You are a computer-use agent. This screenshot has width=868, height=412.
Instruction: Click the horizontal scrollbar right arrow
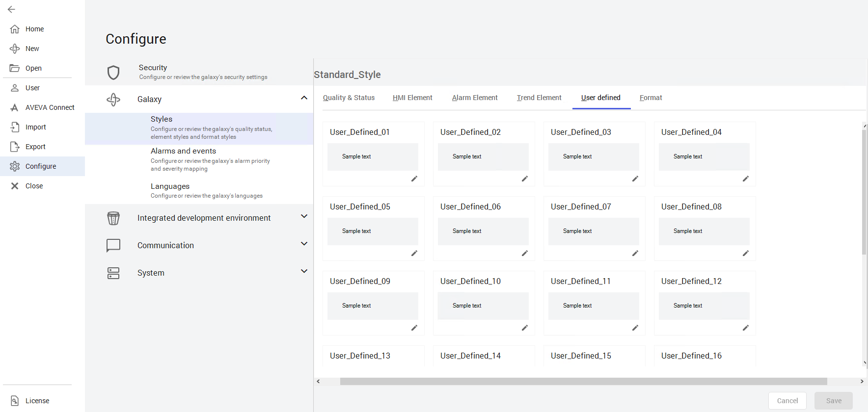(862, 381)
